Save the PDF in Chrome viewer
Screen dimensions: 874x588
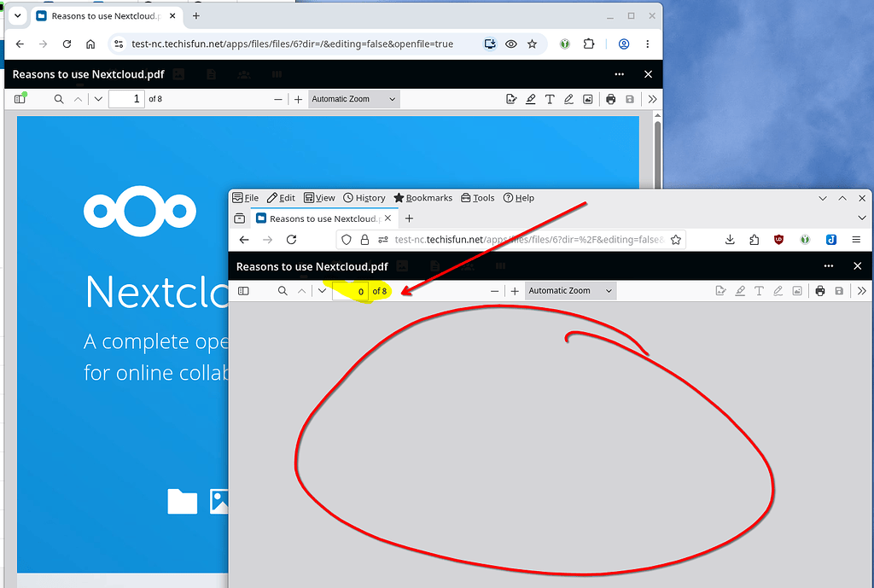click(x=630, y=99)
